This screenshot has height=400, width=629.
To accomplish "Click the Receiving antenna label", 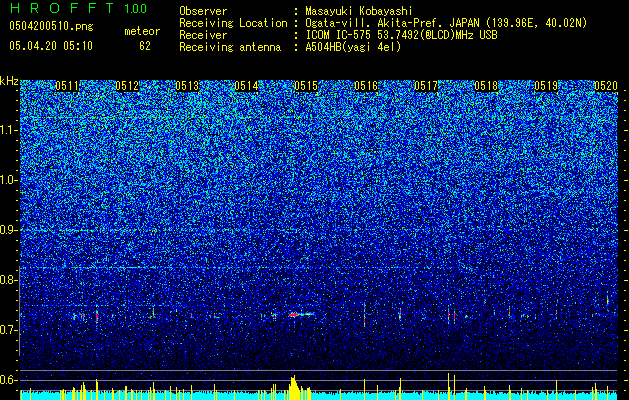I will (230, 47).
